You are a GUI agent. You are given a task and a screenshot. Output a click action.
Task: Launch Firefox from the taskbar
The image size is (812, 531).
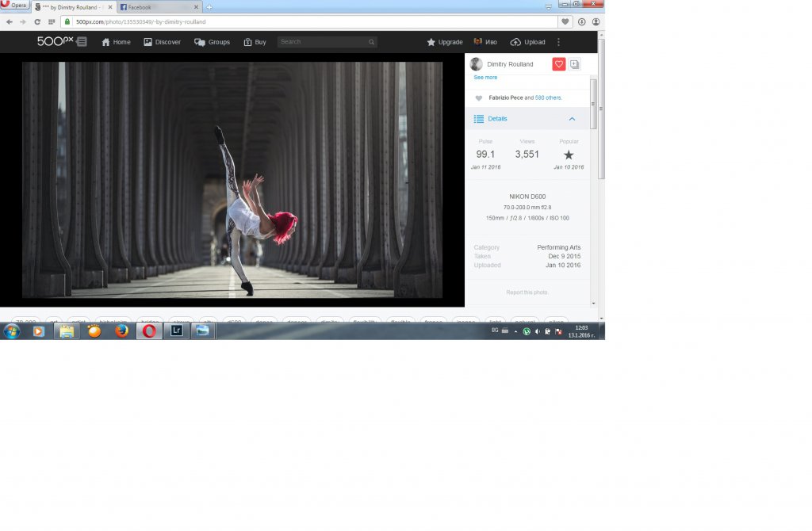(121, 330)
